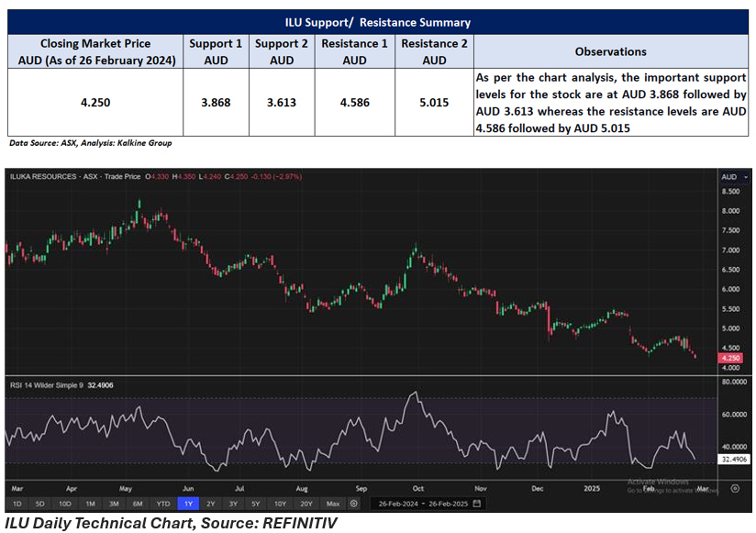Click the ILU Support/Resistance Summary title
This screenshot has width=756, height=533.
[377, 22]
